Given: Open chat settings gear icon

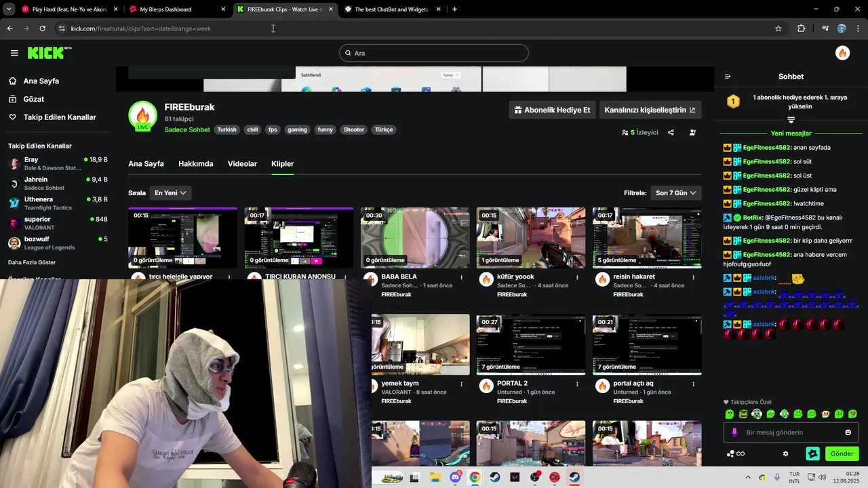Looking at the screenshot, I should point(785,453).
